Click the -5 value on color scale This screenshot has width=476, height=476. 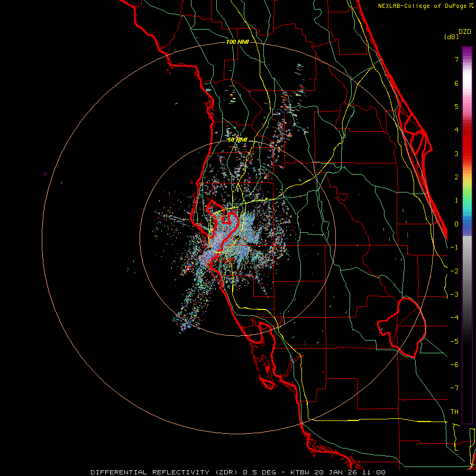coord(454,342)
